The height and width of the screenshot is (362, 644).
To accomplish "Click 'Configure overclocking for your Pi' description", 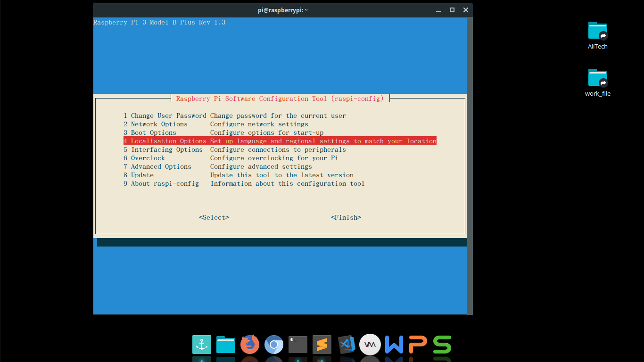I will pyautogui.click(x=274, y=158).
